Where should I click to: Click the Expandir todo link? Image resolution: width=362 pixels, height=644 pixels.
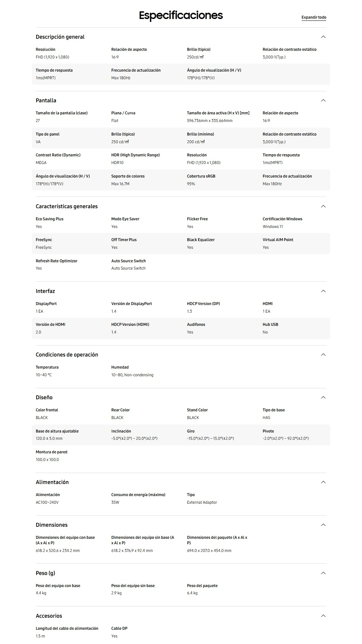click(x=314, y=18)
